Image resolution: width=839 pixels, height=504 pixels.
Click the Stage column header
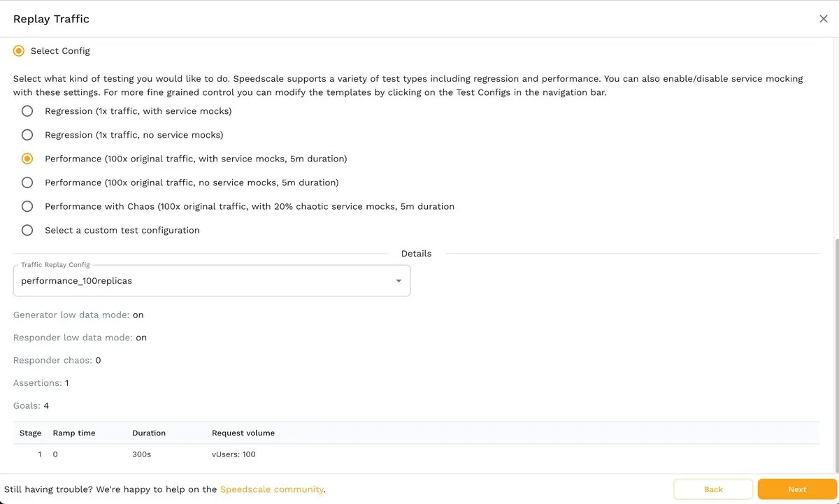coord(30,433)
